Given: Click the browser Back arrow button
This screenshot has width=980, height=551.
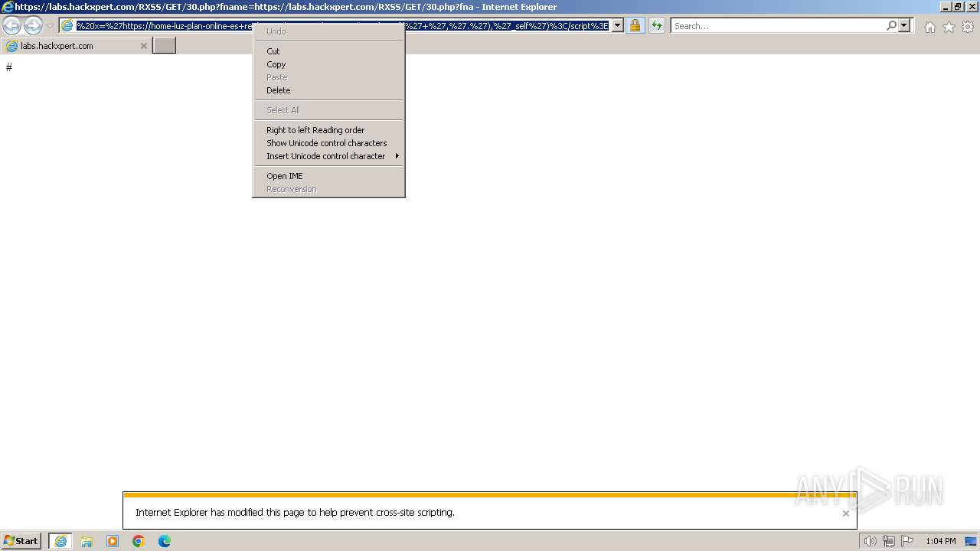Looking at the screenshot, I should [x=12, y=26].
